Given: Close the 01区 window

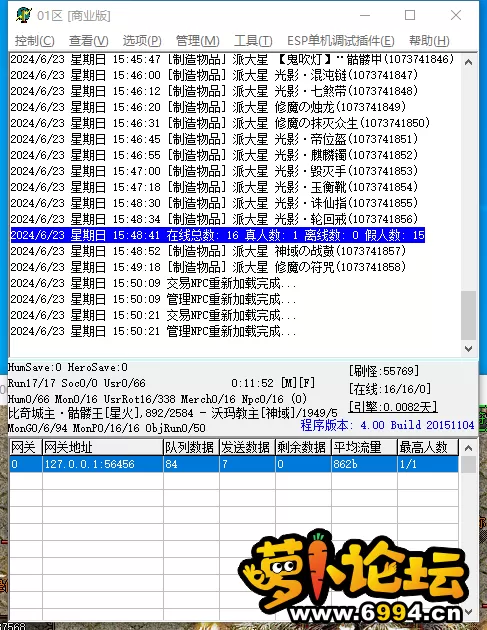Looking at the screenshot, I should (456, 15).
